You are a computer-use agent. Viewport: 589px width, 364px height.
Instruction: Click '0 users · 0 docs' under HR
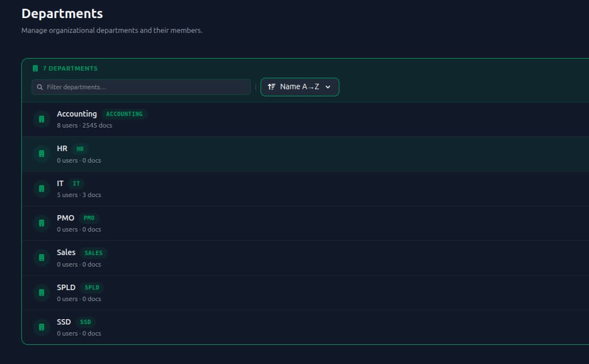79,160
